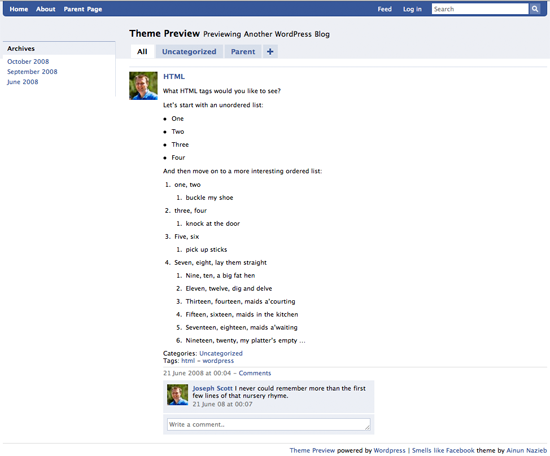Open the Feed link
This screenshot has width=550, height=456.
point(384,9)
